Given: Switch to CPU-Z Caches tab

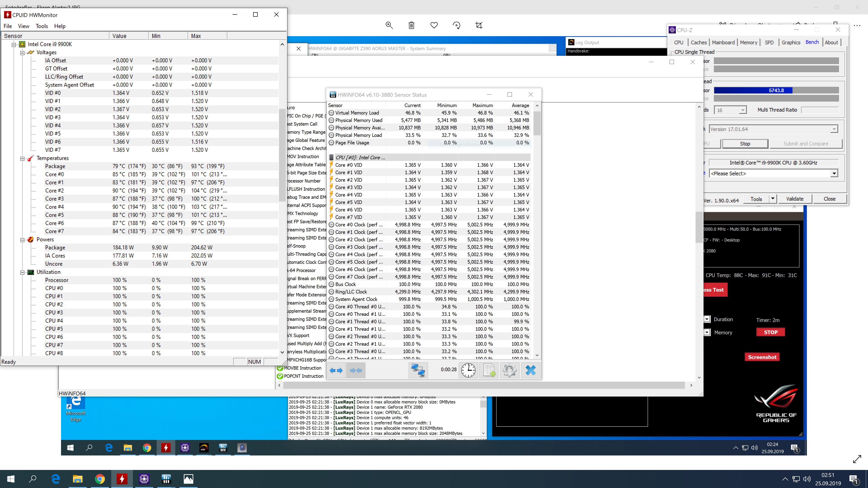Looking at the screenshot, I should [698, 42].
